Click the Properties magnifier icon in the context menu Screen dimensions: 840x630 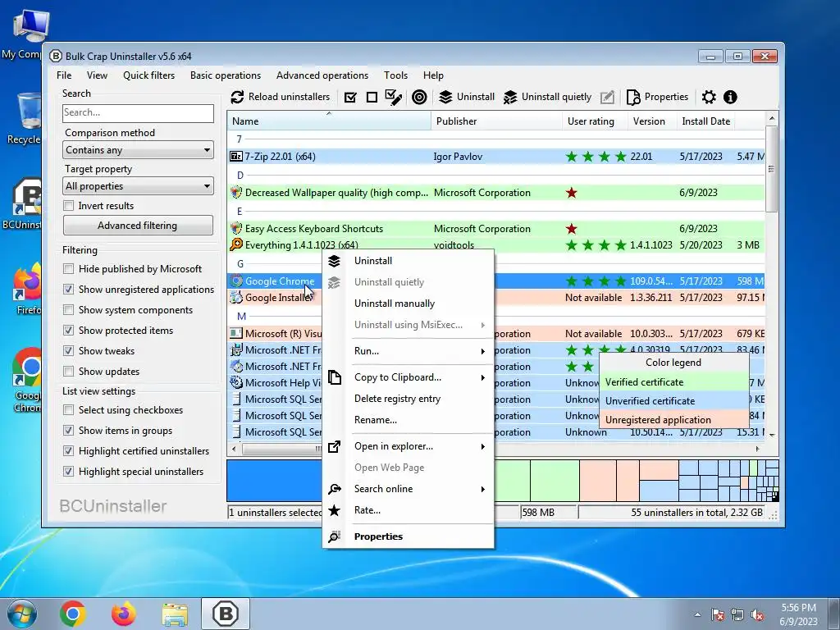(x=335, y=536)
